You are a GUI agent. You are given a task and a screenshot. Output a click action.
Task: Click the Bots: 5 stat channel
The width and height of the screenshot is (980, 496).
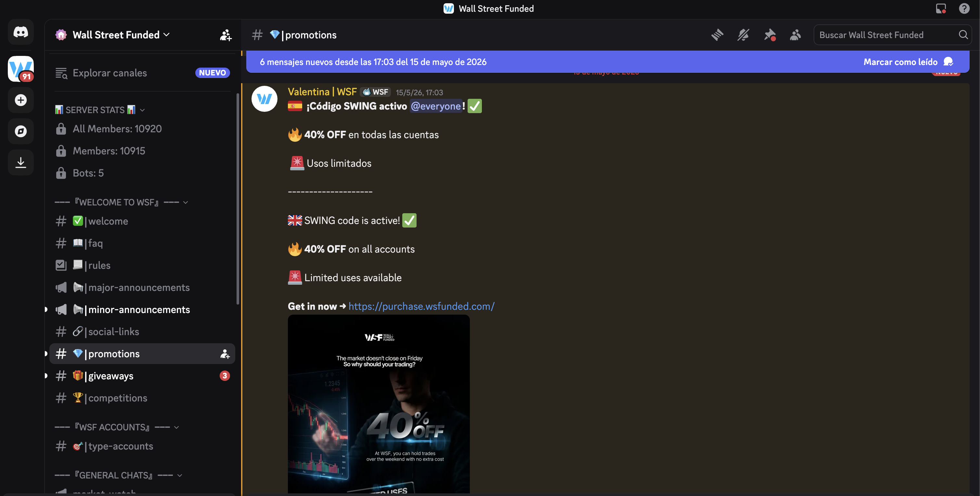point(142,173)
